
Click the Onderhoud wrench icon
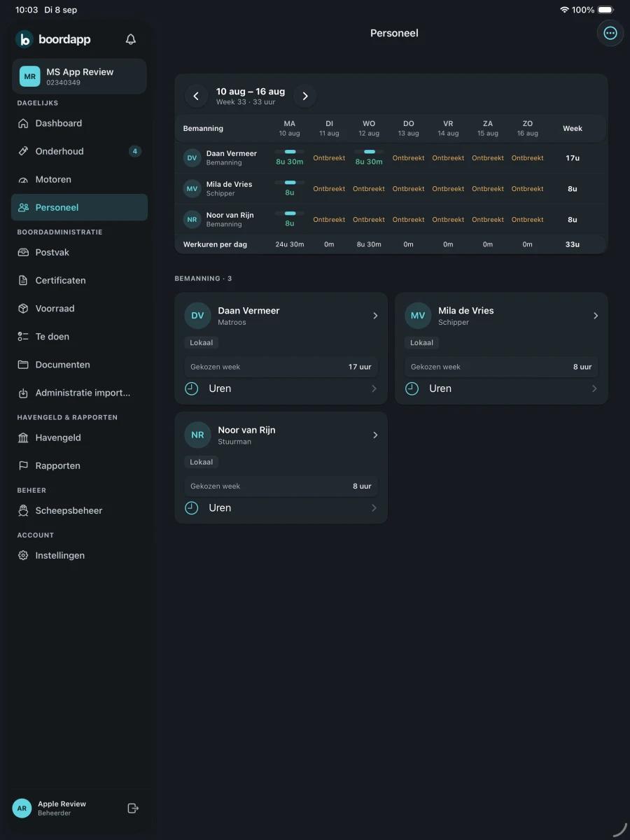[23, 151]
